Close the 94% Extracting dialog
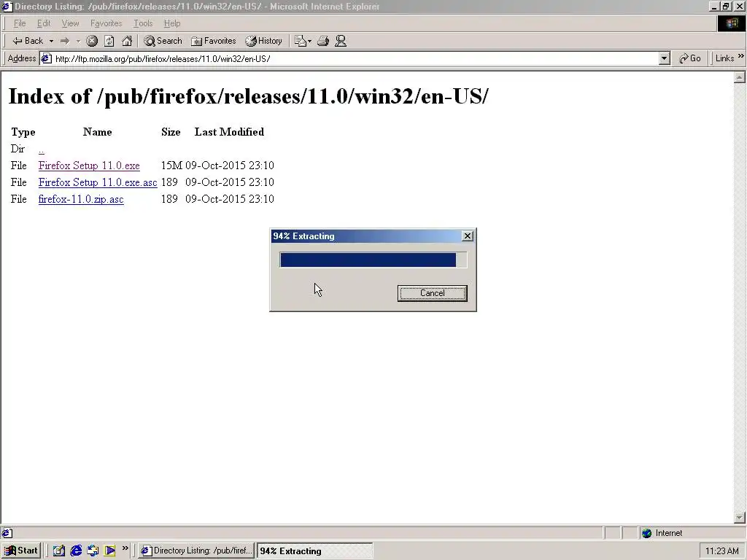The height and width of the screenshot is (560, 747). point(468,236)
